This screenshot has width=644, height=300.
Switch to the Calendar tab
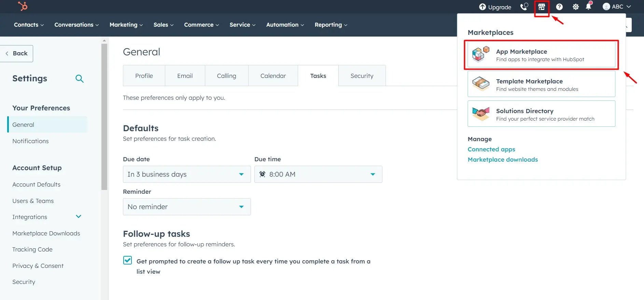point(273,76)
